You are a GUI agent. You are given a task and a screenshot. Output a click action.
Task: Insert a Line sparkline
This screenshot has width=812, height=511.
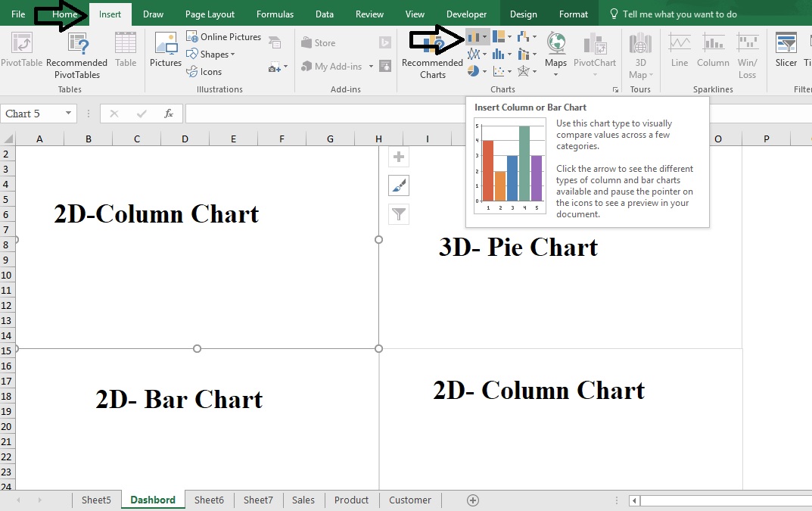[680, 50]
